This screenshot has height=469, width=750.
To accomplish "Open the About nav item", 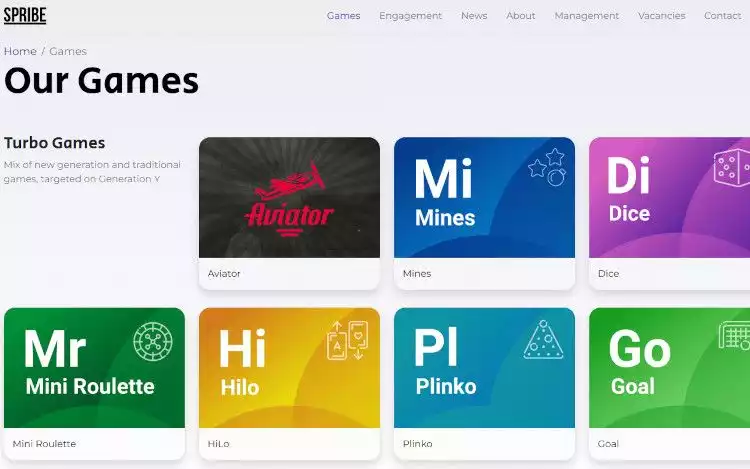I will [521, 16].
